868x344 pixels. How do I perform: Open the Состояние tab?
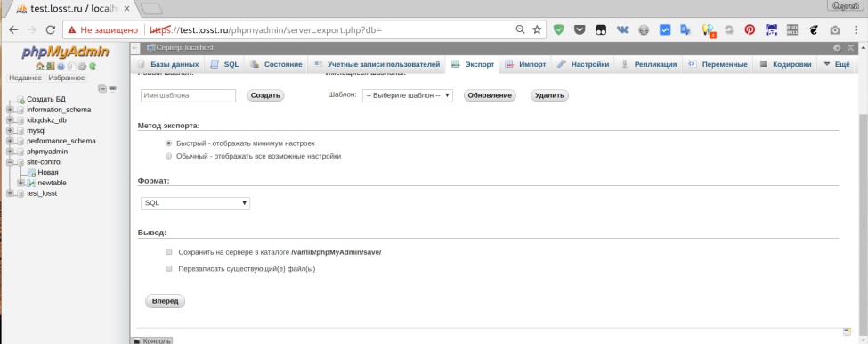pos(276,64)
